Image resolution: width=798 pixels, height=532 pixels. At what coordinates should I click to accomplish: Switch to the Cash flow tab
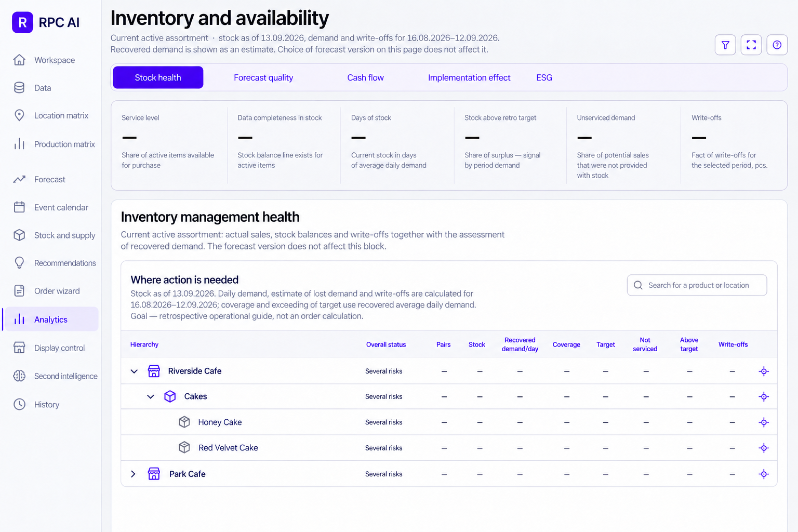point(365,77)
